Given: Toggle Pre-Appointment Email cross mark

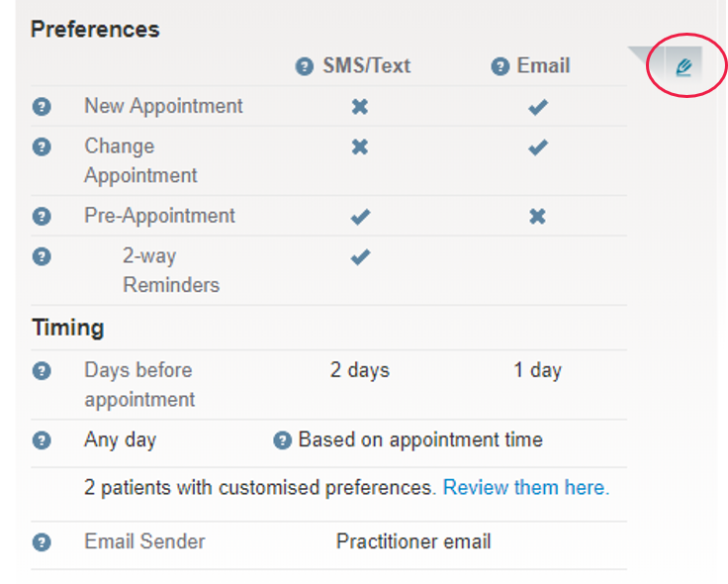Looking at the screenshot, I should [x=538, y=217].
